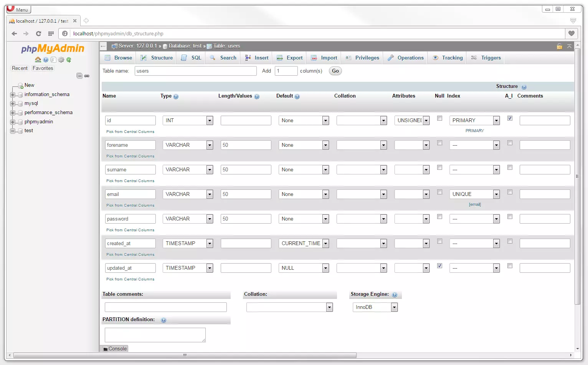Click Pick from Central Columns under forename
This screenshot has width=588, height=365.
click(130, 156)
